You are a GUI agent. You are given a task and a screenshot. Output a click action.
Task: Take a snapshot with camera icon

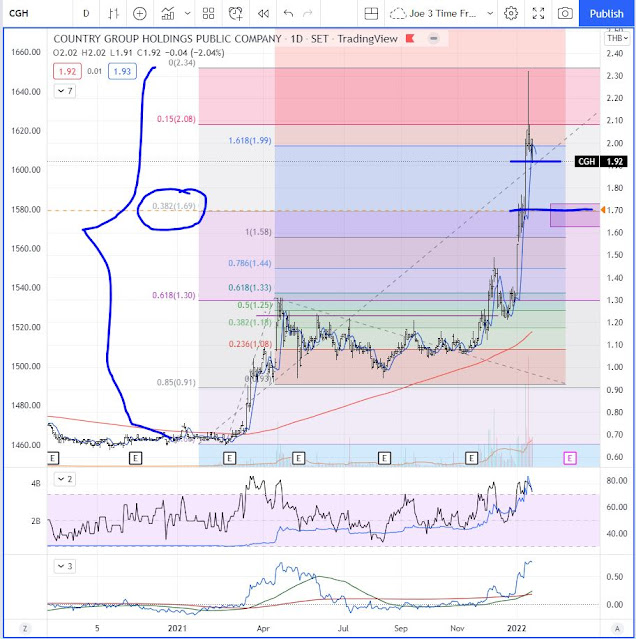pos(565,13)
